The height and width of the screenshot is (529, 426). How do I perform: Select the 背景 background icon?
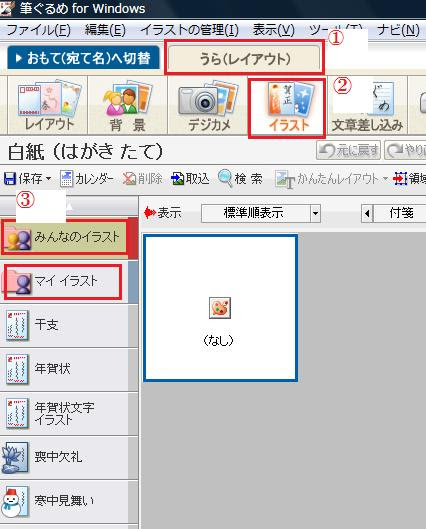click(x=127, y=105)
